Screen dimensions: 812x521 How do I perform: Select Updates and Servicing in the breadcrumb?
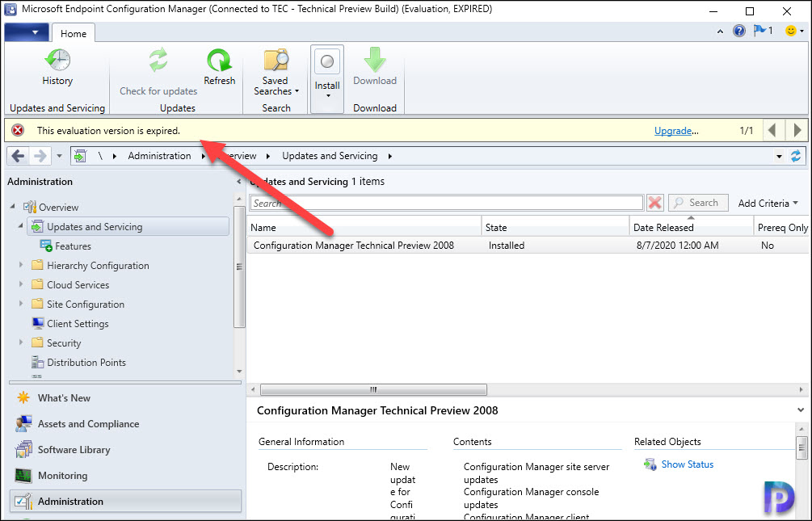coord(330,156)
